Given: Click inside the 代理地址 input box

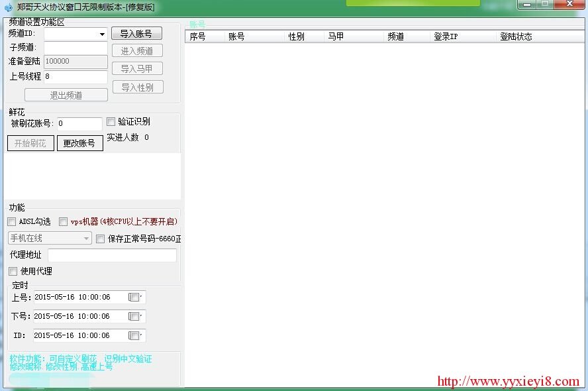Looking at the screenshot, I should point(111,255).
